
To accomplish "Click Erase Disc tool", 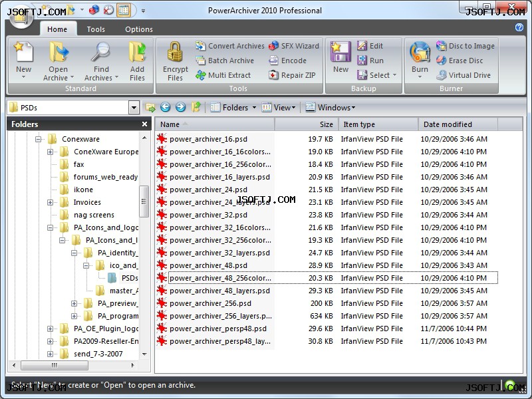I will click(x=460, y=61).
